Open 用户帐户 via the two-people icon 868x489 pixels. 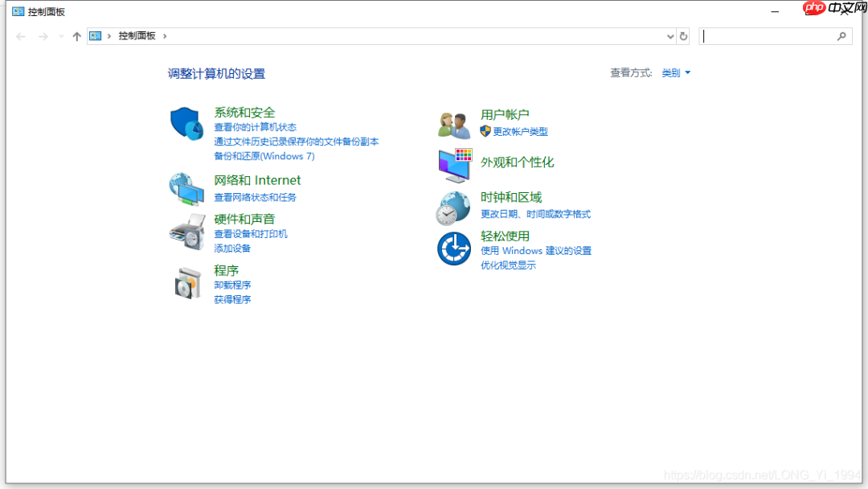452,125
